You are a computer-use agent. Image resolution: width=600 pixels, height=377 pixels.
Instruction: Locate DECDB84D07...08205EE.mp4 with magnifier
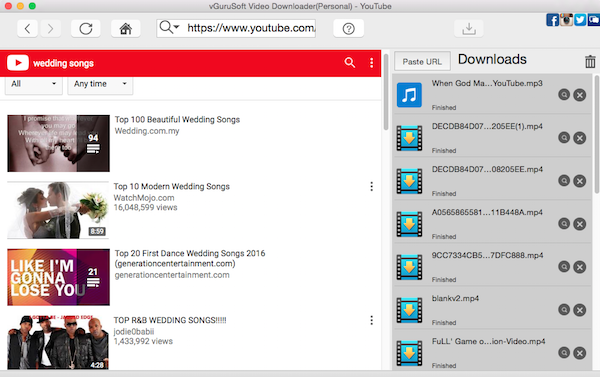(x=564, y=180)
